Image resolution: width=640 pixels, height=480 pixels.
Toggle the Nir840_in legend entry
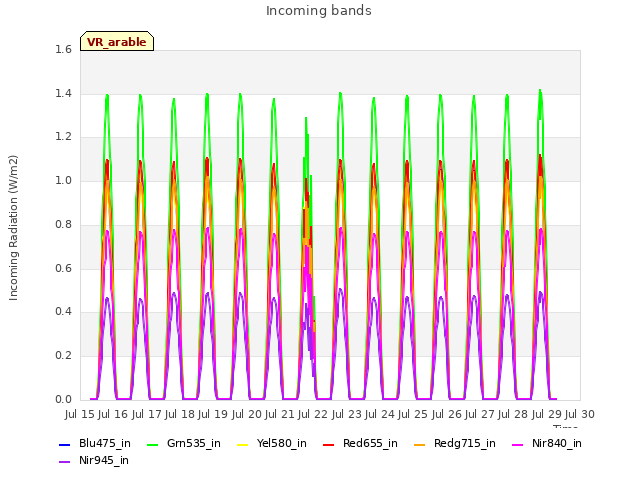point(547,444)
